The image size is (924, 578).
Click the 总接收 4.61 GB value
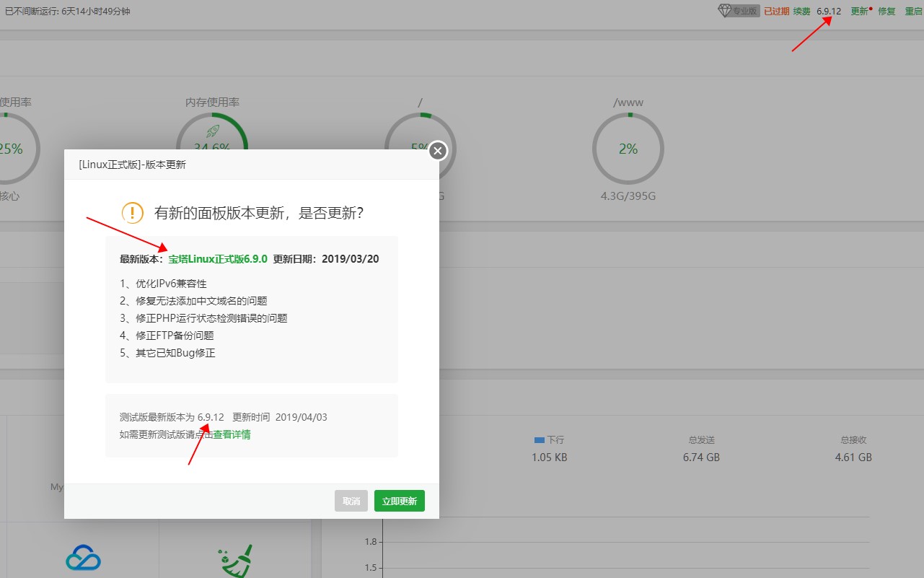click(x=853, y=457)
